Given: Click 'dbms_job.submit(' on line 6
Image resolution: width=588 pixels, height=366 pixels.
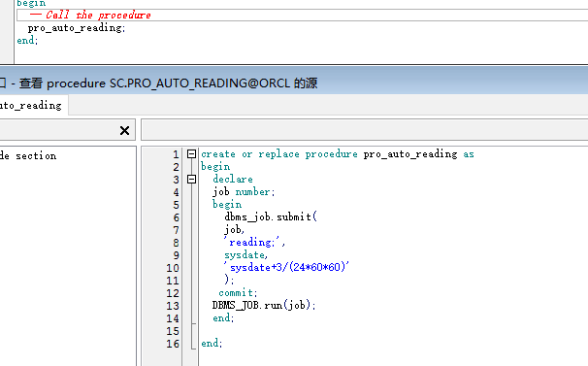Looking at the screenshot, I should 271,216.
